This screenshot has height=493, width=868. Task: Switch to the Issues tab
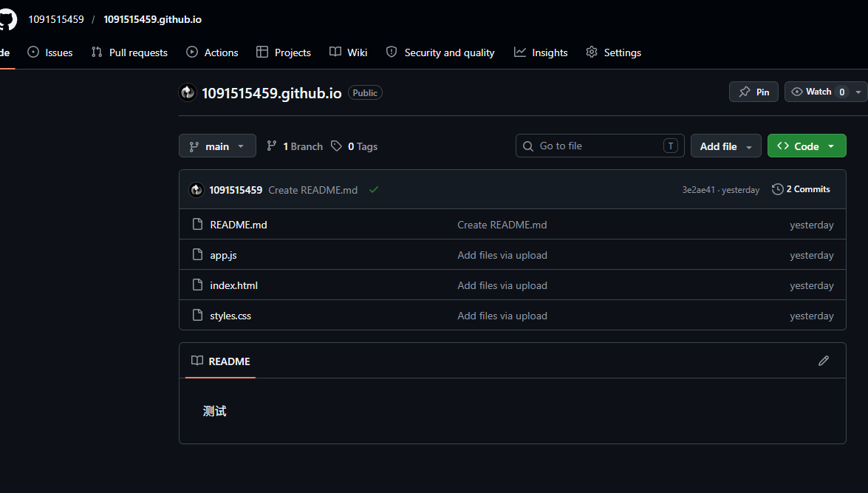pos(49,52)
